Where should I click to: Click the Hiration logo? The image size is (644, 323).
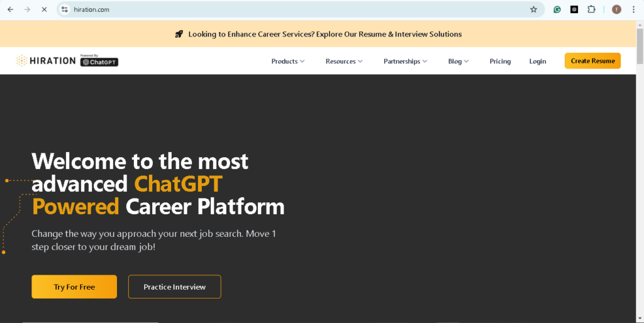[x=46, y=61]
